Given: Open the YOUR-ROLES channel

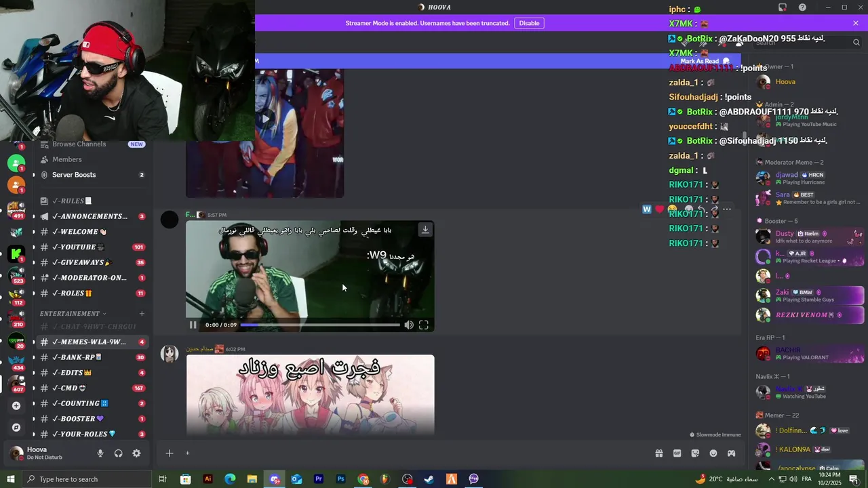Looking at the screenshot, I should click(93, 434).
